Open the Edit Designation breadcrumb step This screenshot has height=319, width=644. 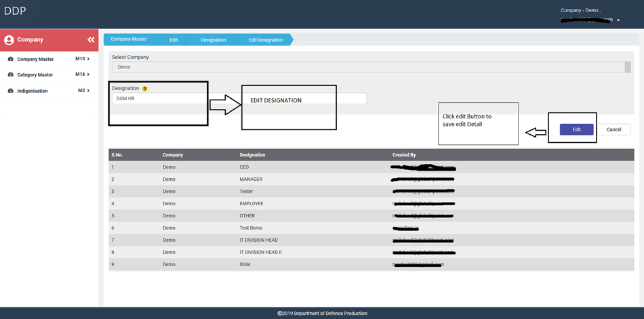click(x=266, y=40)
